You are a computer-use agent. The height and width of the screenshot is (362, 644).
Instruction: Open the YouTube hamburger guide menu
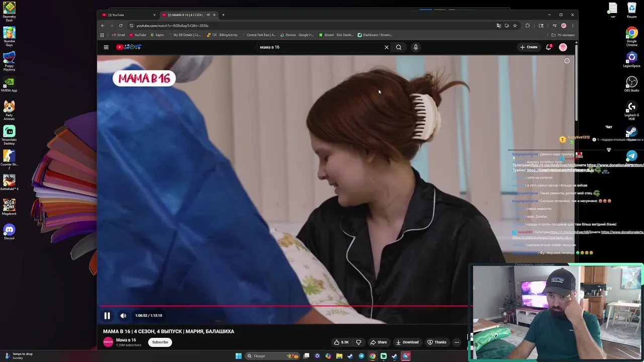(x=106, y=47)
